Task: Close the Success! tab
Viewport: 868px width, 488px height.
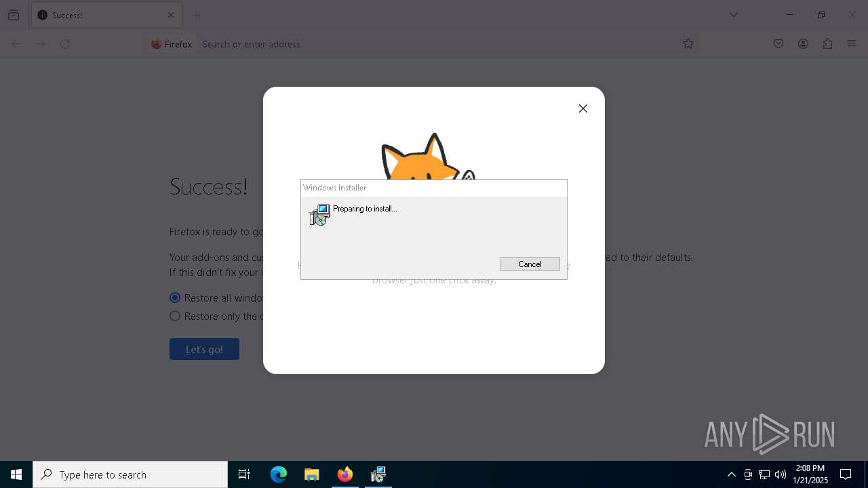Action: pos(171,15)
